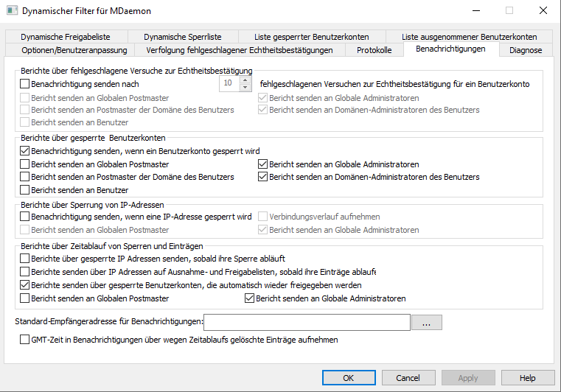Enable reports on expired gesperrte IP Adressen
This screenshot has width=561, height=392.
[x=25, y=259]
